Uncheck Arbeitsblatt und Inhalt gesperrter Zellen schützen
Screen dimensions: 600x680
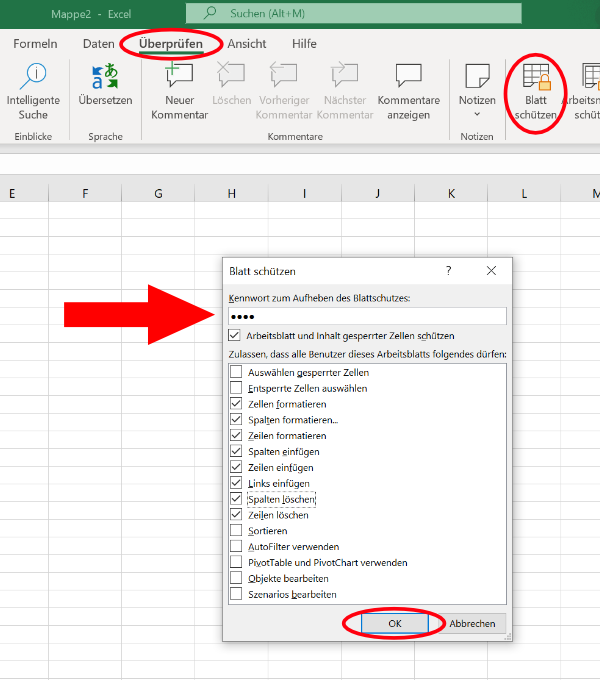235,335
